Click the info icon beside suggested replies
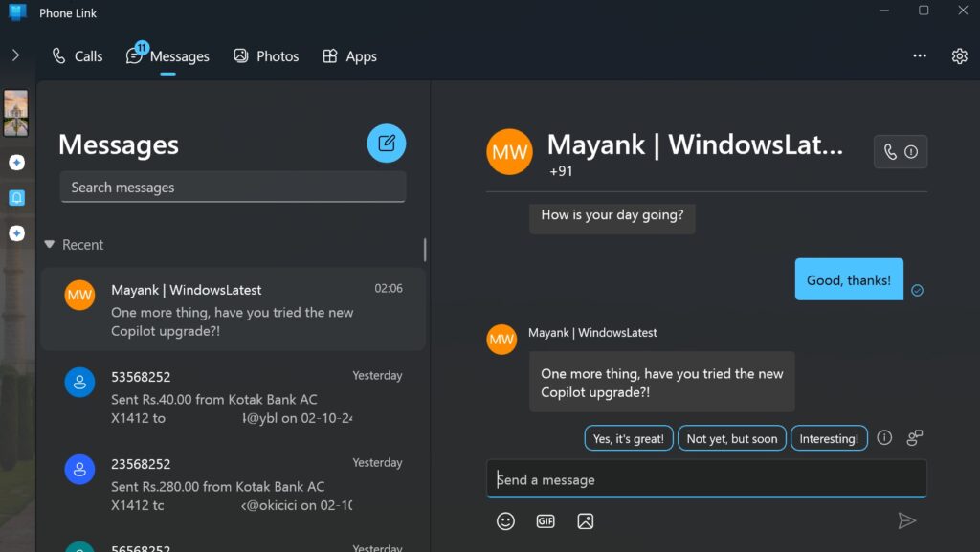 [884, 437]
